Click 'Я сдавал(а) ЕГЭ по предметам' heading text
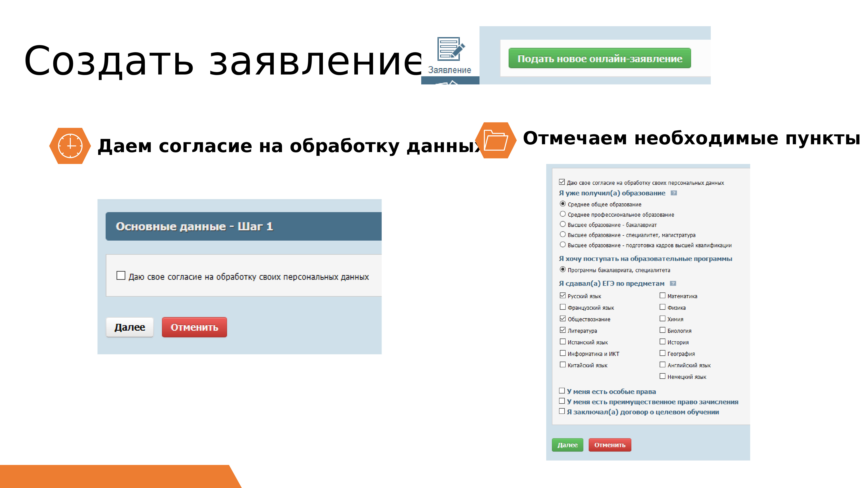This screenshot has height=488, width=868. coord(612,284)
